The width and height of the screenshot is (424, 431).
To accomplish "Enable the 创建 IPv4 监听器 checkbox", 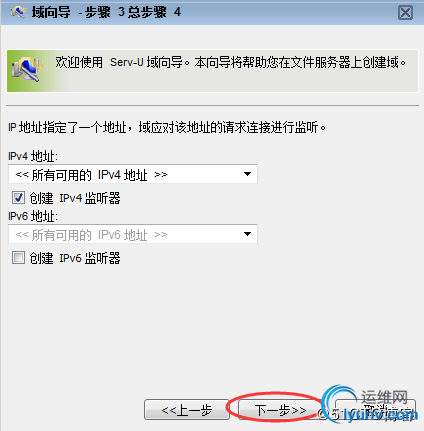I will [x=18, y=198].
